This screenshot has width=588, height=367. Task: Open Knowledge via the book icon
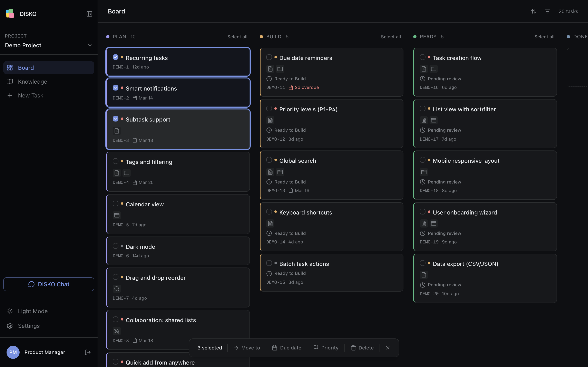(10, 82)
